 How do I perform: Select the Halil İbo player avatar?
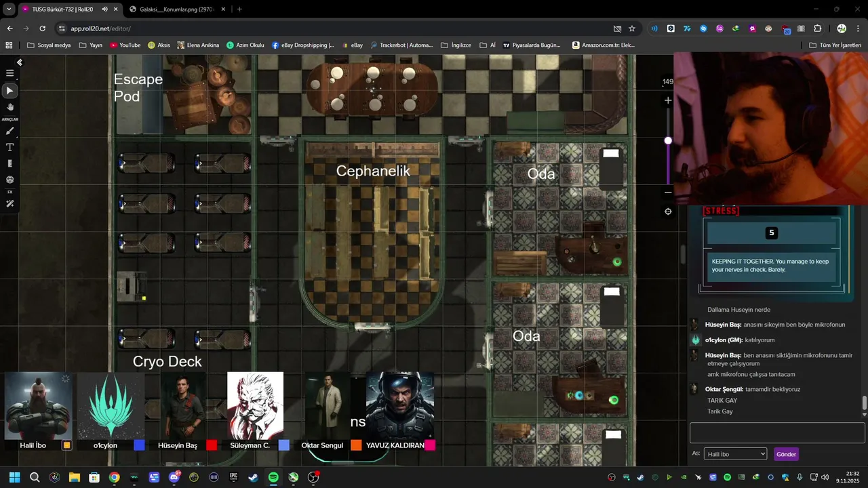38,406
